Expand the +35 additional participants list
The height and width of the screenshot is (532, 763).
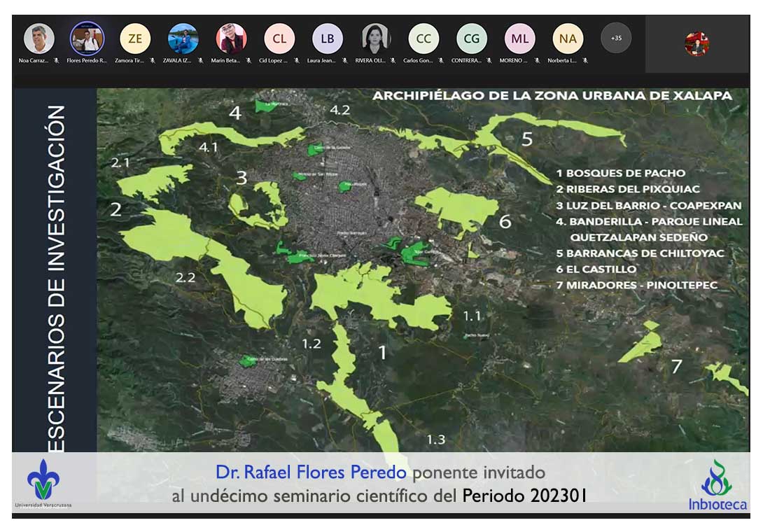[616, 38]
